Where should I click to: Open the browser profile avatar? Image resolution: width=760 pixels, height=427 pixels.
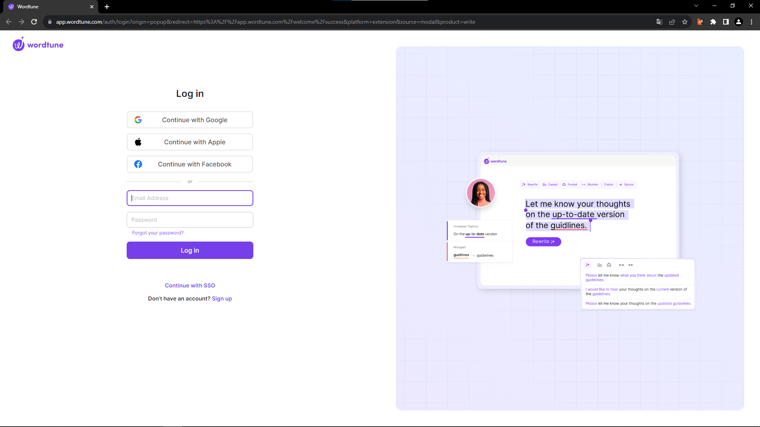[x=738, y=22]
